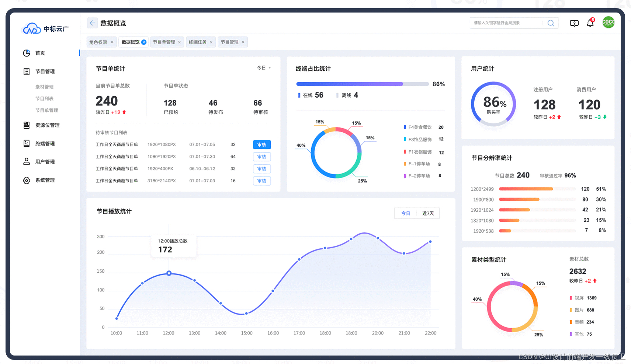Open the 系统管理 gear icon
The height and width of the screenshot is (364, 631).
27,180
